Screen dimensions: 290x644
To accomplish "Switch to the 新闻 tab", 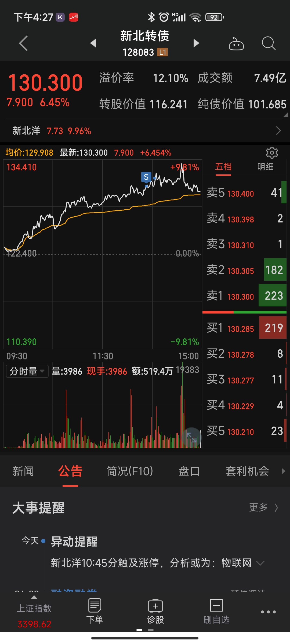I will click(x=23, y=471).
